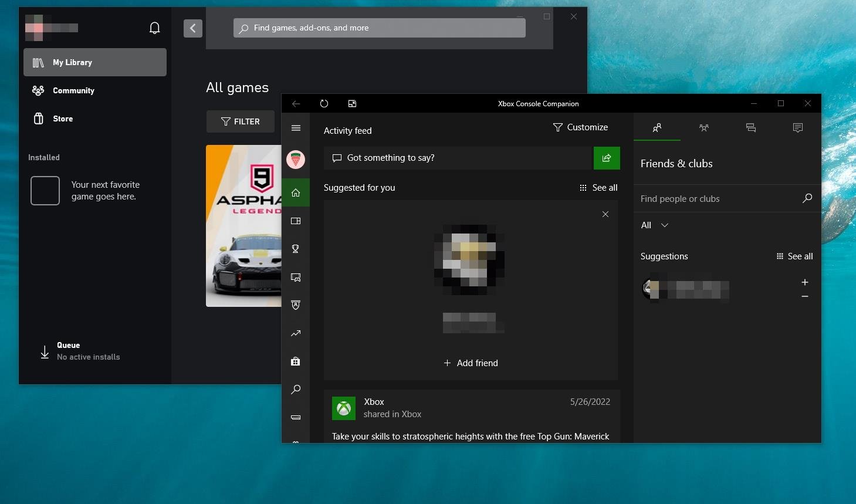856x504 pixels.
Task: Click the Got something to say field
Action: tap(458, 158)
